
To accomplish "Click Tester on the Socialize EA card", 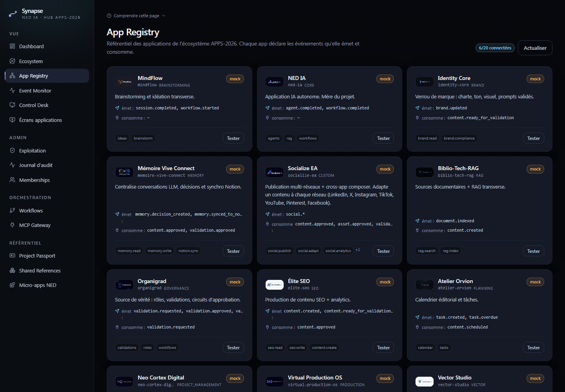I will [x=383, y=251].
